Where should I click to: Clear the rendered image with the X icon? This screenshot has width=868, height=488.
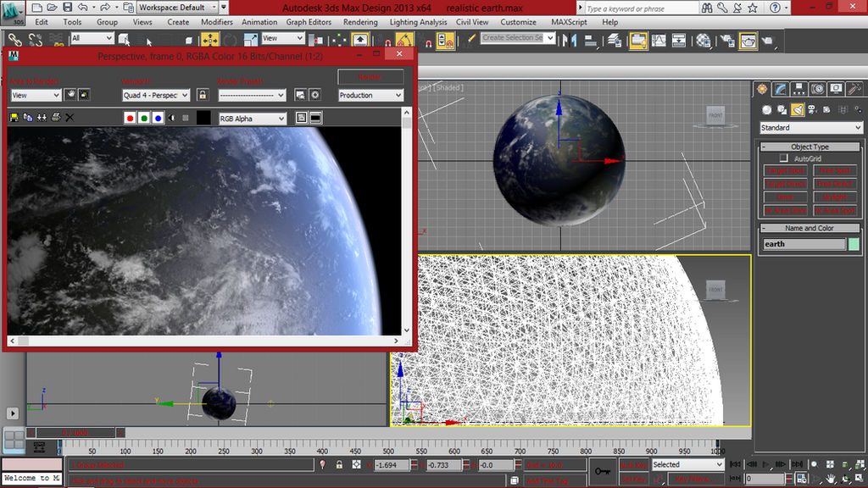point(70,117)
